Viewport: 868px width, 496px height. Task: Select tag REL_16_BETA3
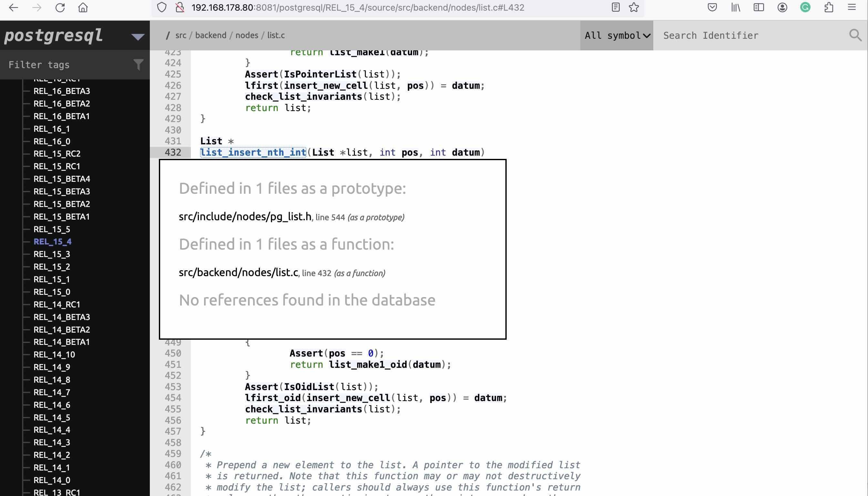[62, 91]
